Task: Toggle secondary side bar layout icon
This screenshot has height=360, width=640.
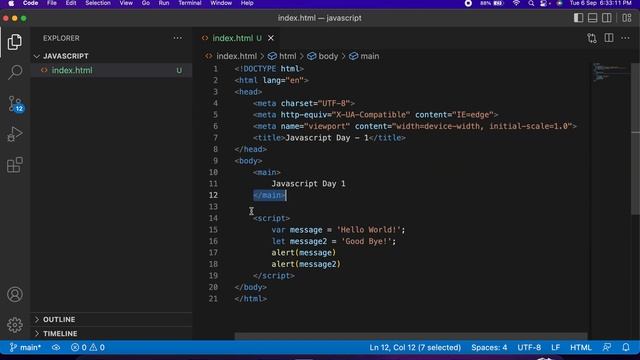Action: (x=607, y=18)
